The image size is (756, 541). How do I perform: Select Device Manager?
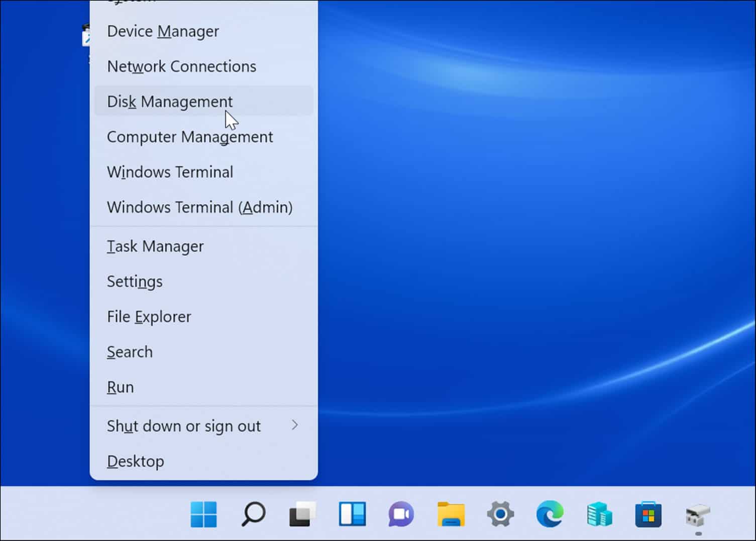(x=162, y=31)
